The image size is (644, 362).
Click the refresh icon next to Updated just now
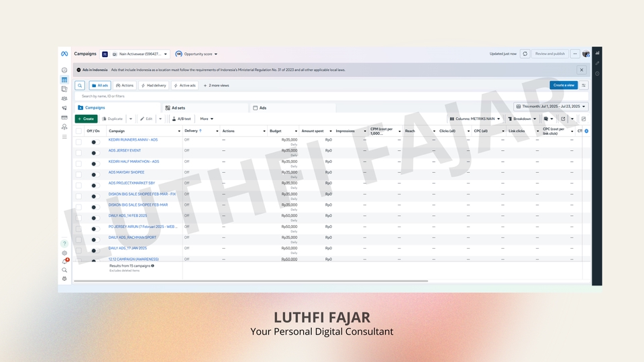click(x=525, y=54)
